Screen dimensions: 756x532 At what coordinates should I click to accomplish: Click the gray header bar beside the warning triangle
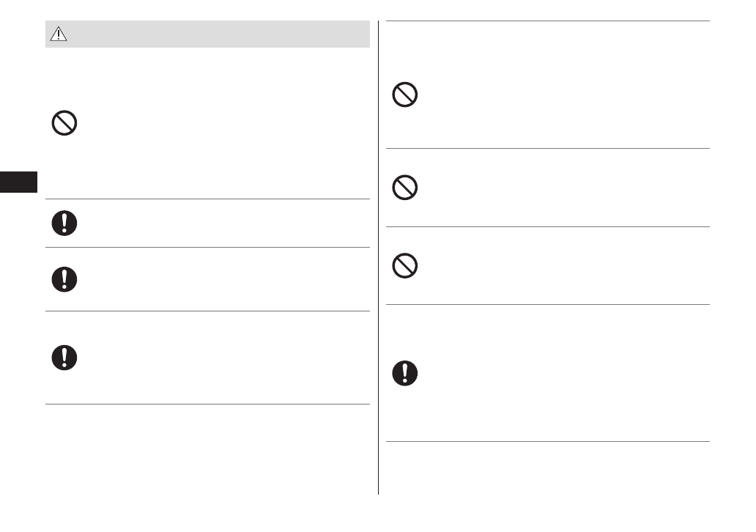(220, 34)
